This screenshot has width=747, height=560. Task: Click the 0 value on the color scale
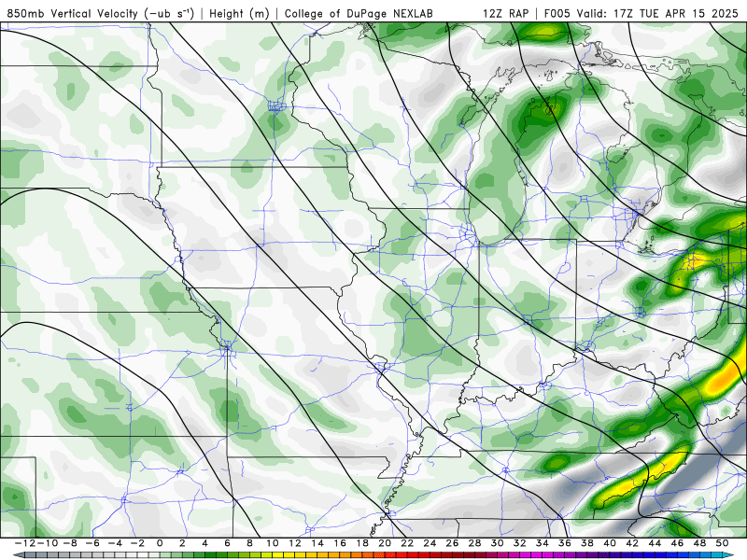coord(160,543)
